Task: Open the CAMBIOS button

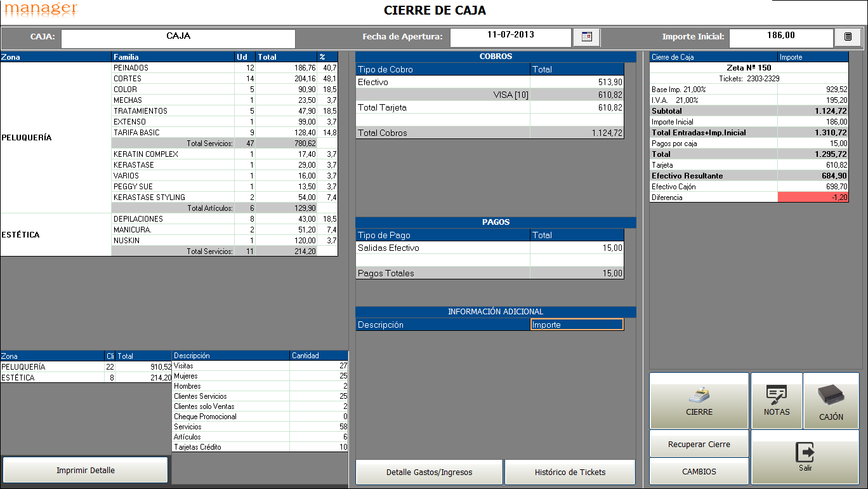Action: click(699, 472)
